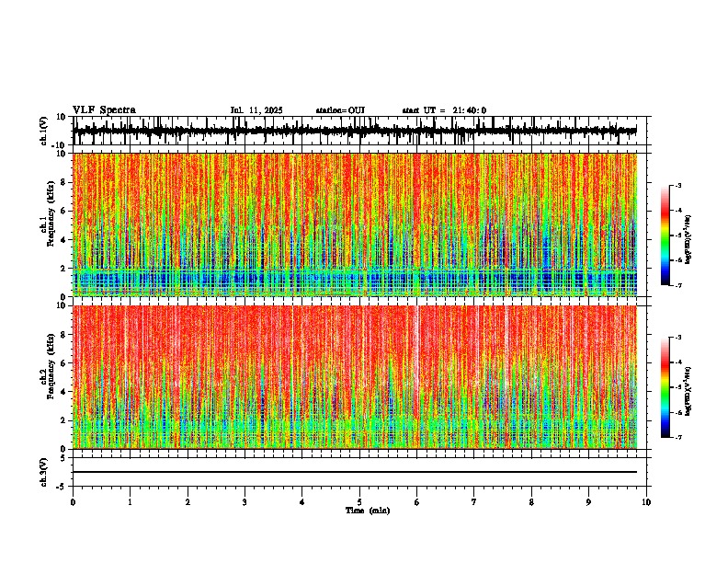Click the "4" kHz tick on ch.2 spectrogram axis

65,392
